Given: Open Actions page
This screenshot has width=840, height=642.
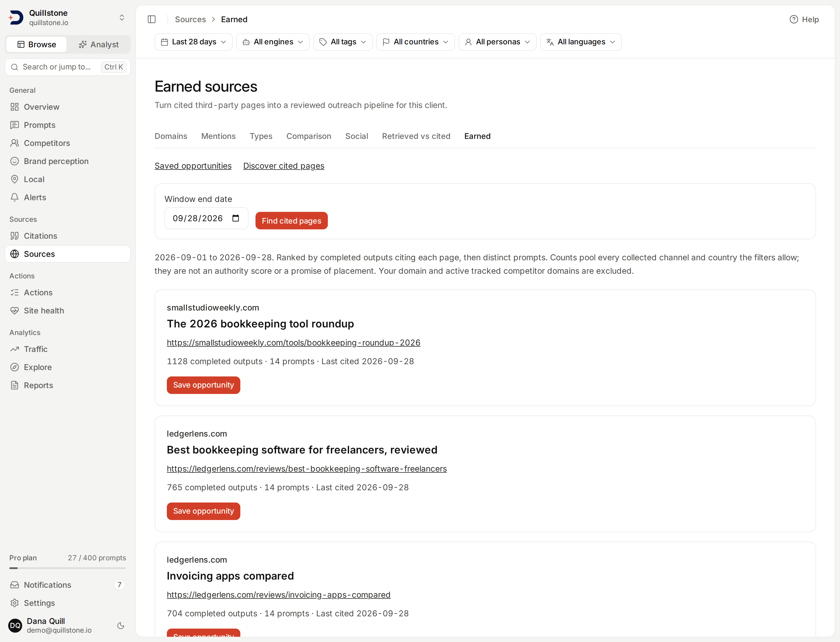Looking at the screenshot, I should click(68, 292).
